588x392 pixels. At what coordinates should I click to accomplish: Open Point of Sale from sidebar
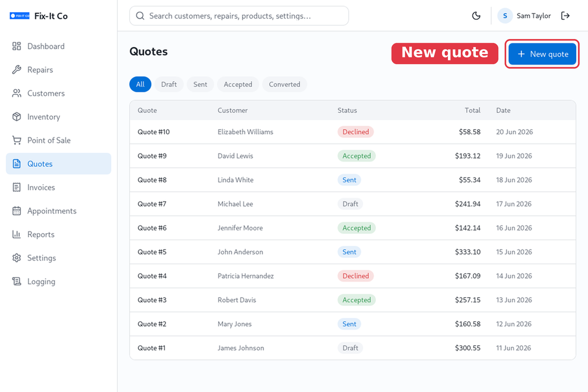(58, 140)
